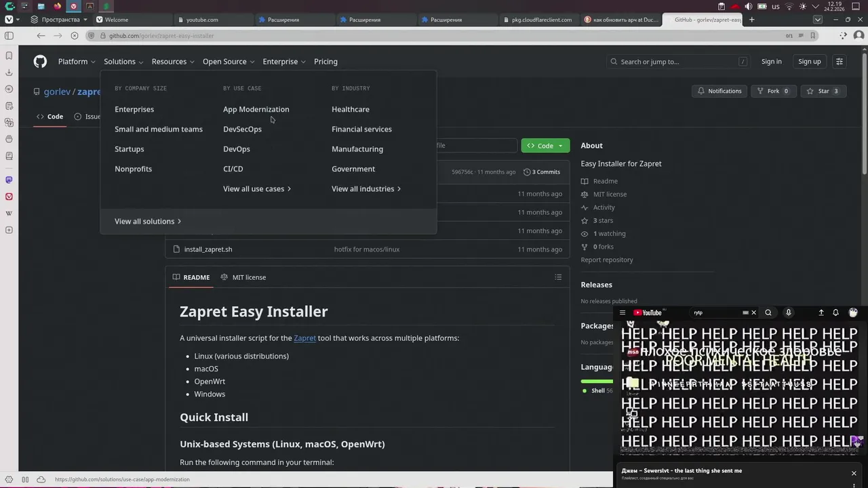The height and width of the screenshot is (488, 868).
Task: Open the 3 stars link in About
Action: (603, 220)
